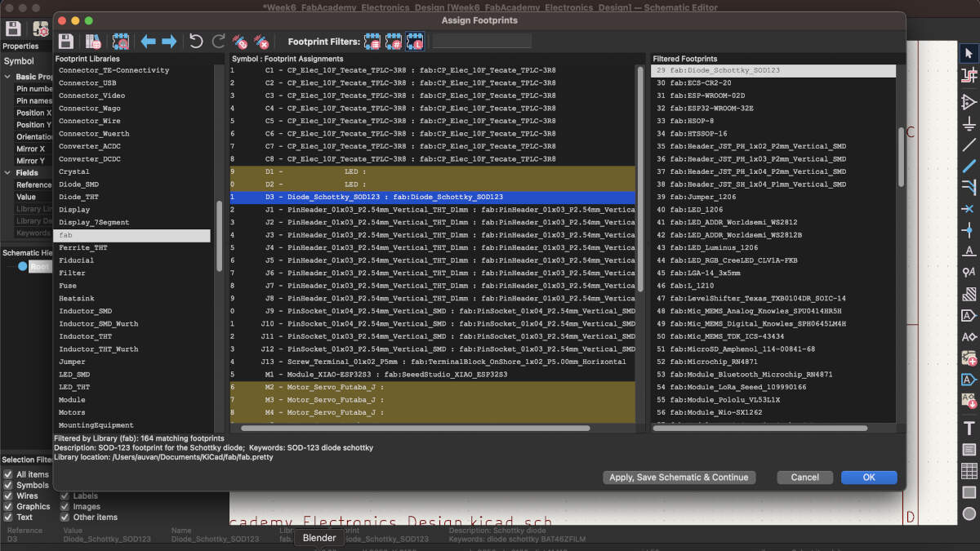Screen dimensions: 980x551
Task: Delete all footprint associations icon
Action: point(261,41)
